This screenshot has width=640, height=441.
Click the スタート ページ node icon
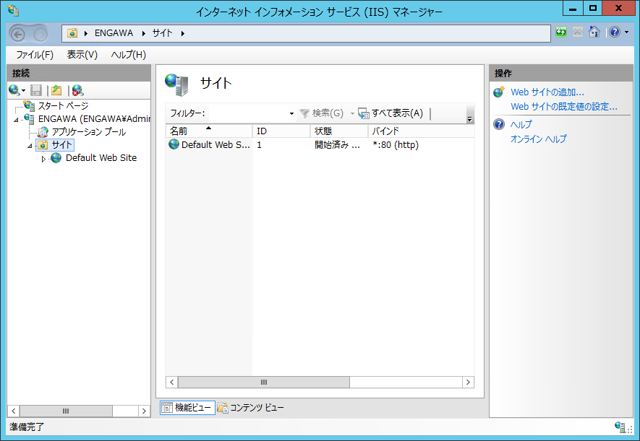29,106
